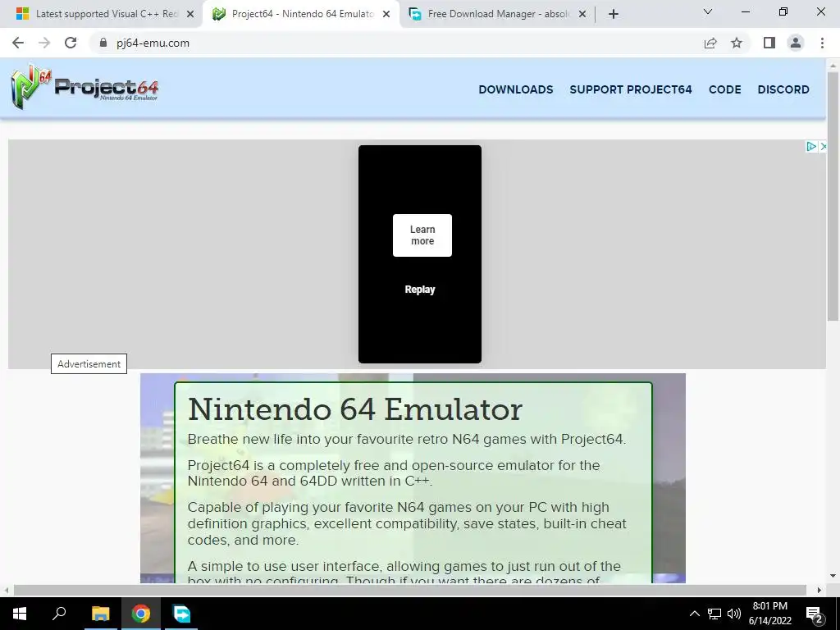The image size is (840, 630).
Task: Open the volume tray icon
Action: pyautogui.click(x=734, y=614)
